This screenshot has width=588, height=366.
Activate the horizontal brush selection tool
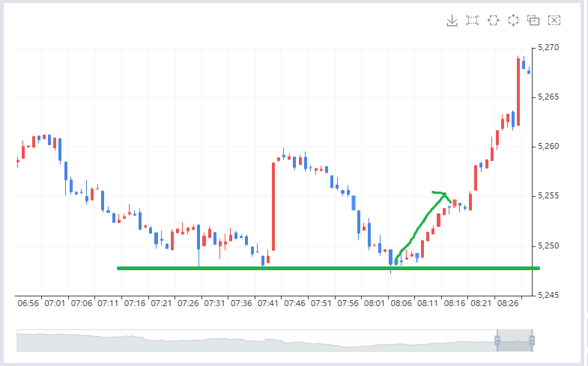(x=493, y=20)
